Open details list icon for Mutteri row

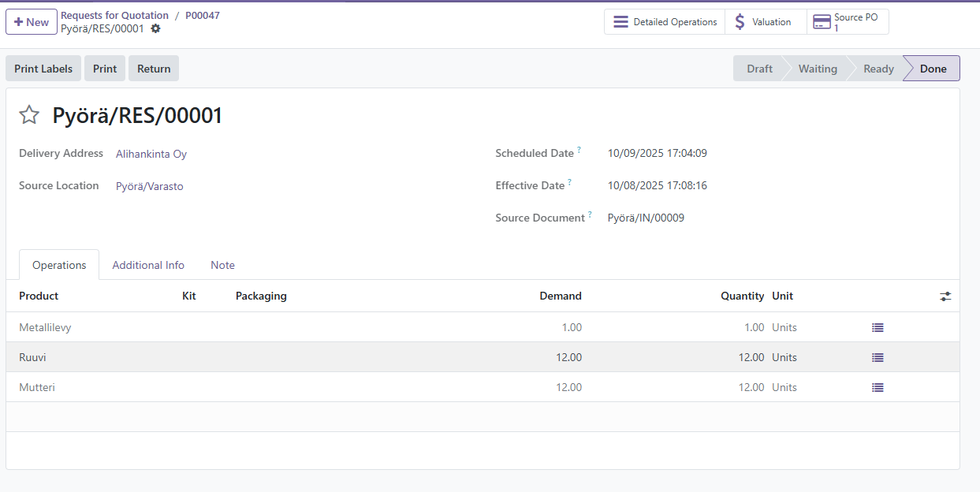pyautogui.click(x=878, y=387)
